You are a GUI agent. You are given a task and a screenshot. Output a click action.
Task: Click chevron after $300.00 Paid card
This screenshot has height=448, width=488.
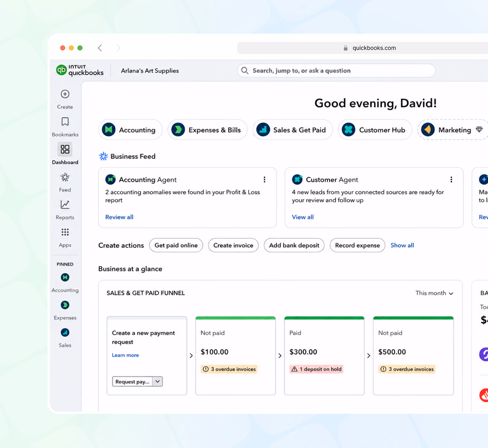pos(369,356)
